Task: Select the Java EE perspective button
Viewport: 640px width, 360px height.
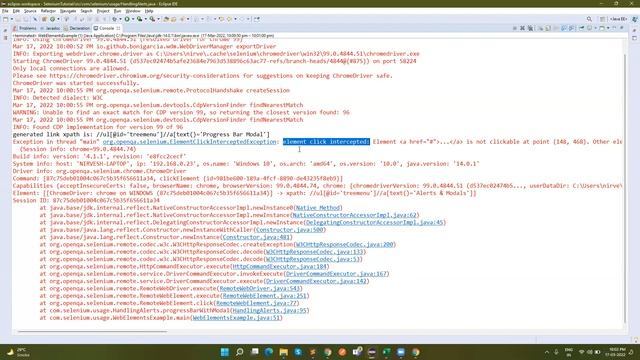Action: (619, 19)
